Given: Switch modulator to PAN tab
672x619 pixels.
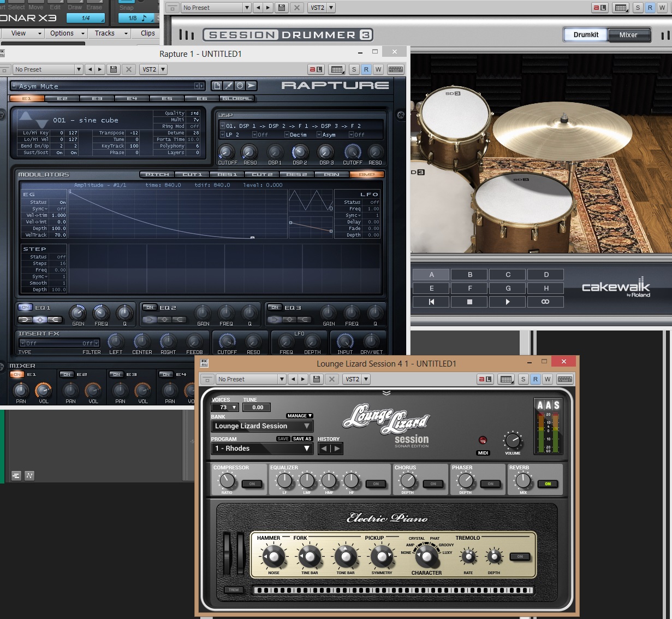Looking at the screenshot, I should click(332, 174).
